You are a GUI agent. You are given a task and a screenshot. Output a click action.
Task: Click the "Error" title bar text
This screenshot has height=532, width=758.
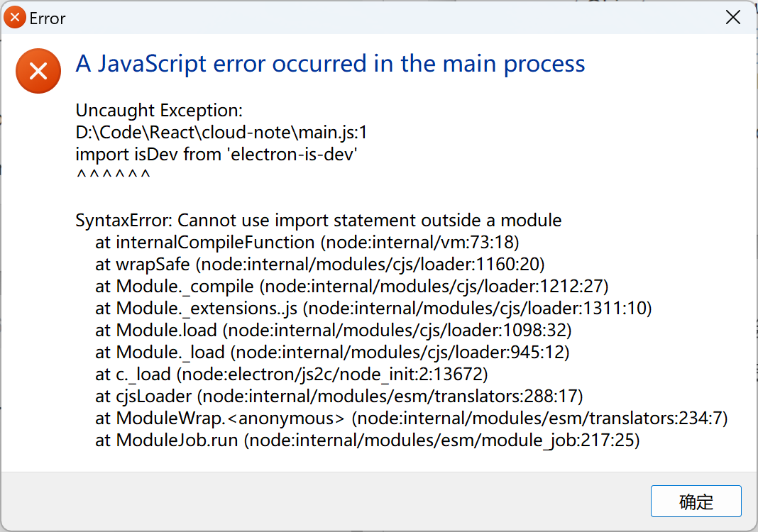(x=47, y=18)
